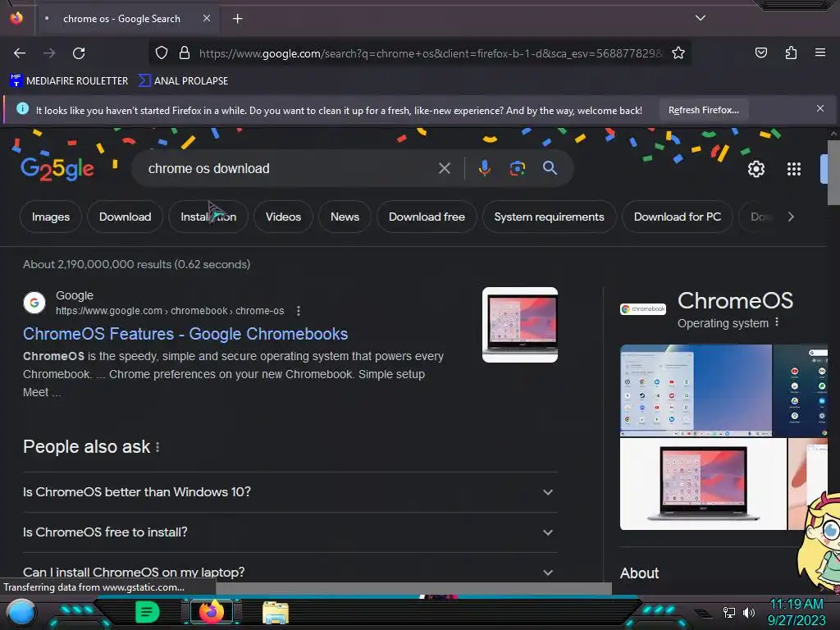
Task: Click in the search input field
Action: click(290, 168)
